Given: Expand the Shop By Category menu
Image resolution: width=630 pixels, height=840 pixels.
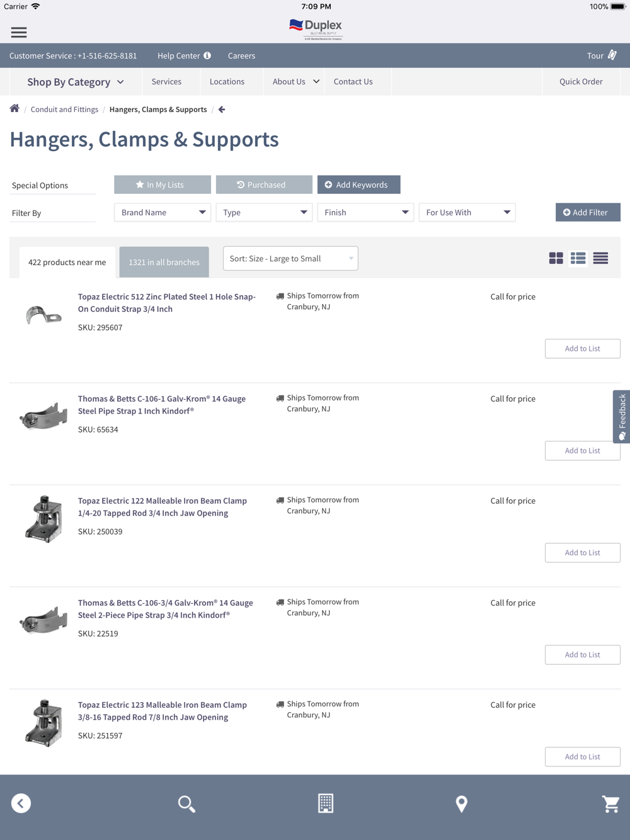Looking at the screenshot, I should click(76, 82).
